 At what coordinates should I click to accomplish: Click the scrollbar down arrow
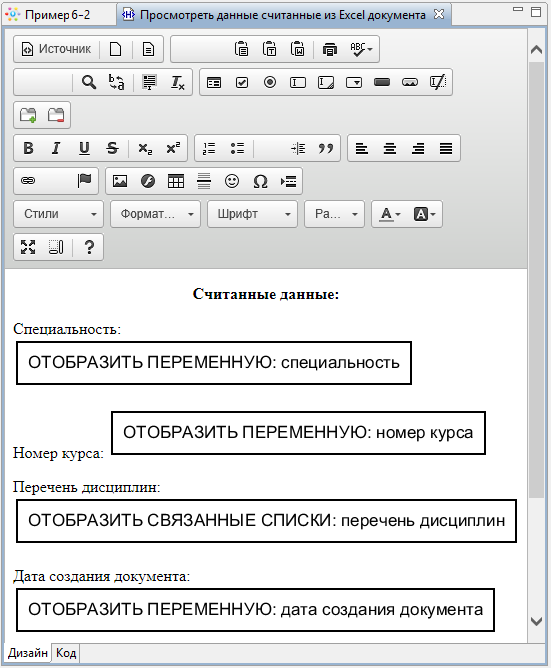click(537, 622)
